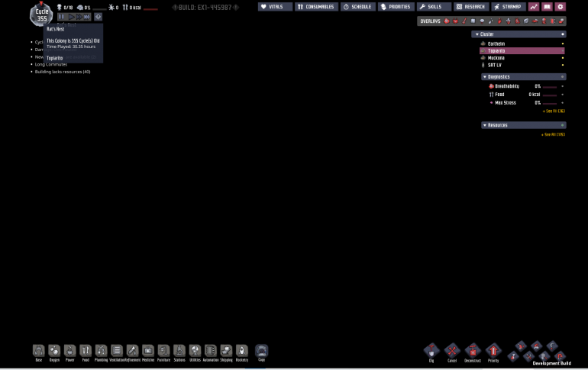
Task: Set game speed to triple fast-forward
Action: click(x=87, y=17)
